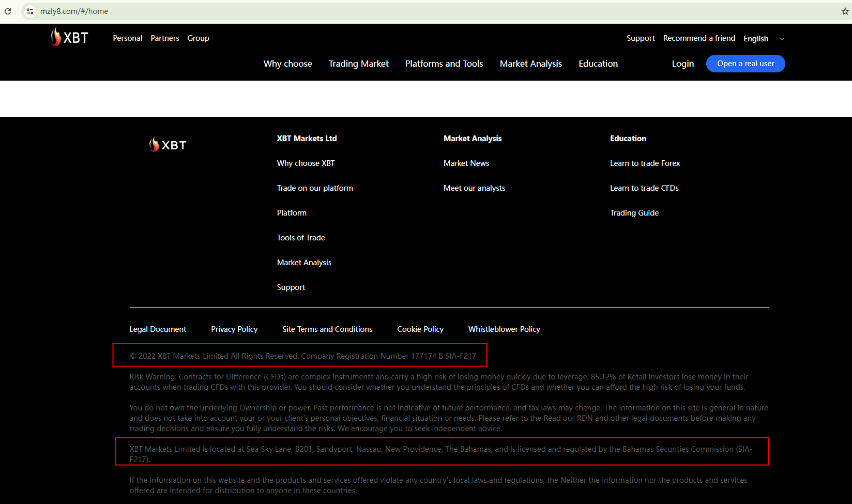Image resolution: width=852 pixels, height=504 pixels.
Task: Click the XBT logo in the footer
Action: coord(168,145)
